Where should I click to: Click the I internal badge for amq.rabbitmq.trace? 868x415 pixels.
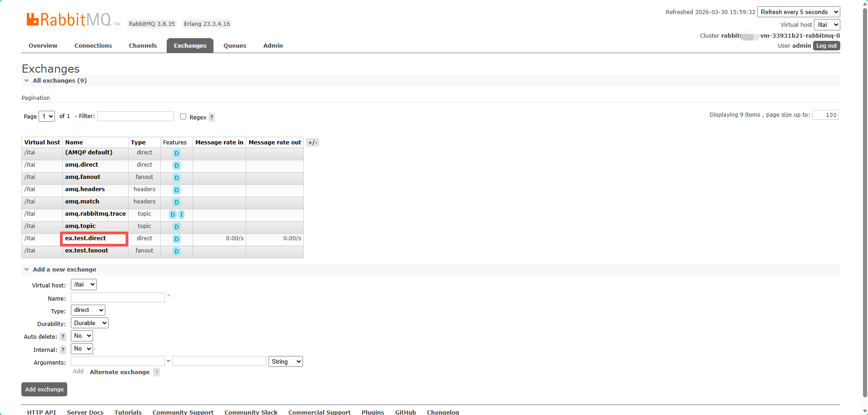pyautogui.click(x=181, y=214)
